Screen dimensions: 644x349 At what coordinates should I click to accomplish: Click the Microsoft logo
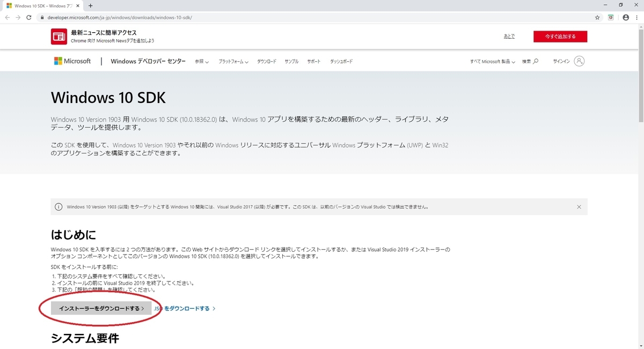[x=72, y=61]
